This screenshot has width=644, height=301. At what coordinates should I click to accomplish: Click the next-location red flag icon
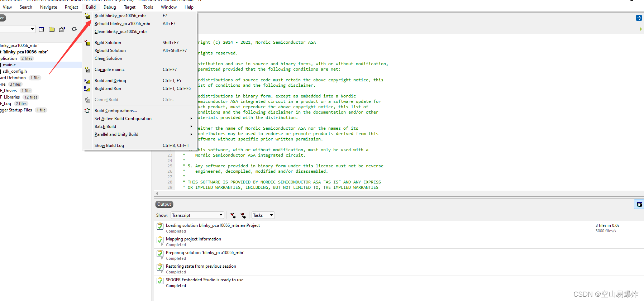click(x=243, y=215)
